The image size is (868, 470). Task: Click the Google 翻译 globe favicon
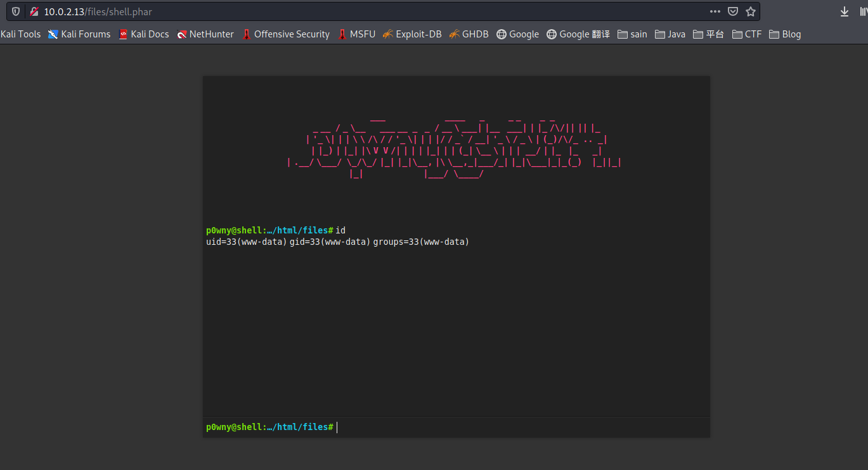552,34
